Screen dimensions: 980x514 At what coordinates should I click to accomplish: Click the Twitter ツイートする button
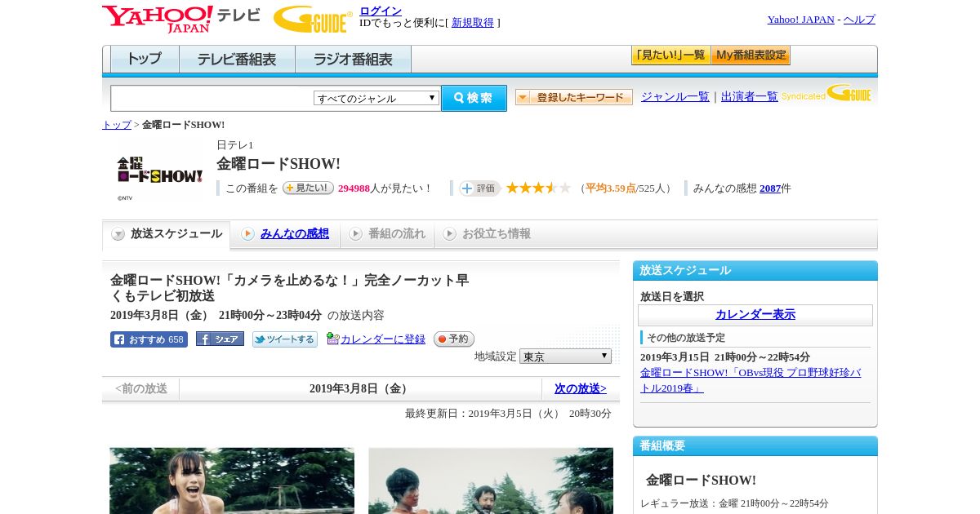click(285, 339)
